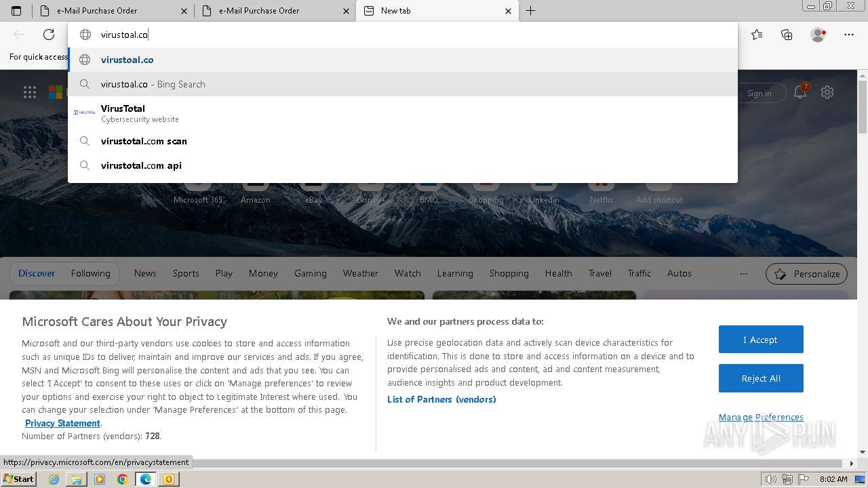Open page settings gear icon
Screen dimensions: 868x488
[x=827, y=92]
